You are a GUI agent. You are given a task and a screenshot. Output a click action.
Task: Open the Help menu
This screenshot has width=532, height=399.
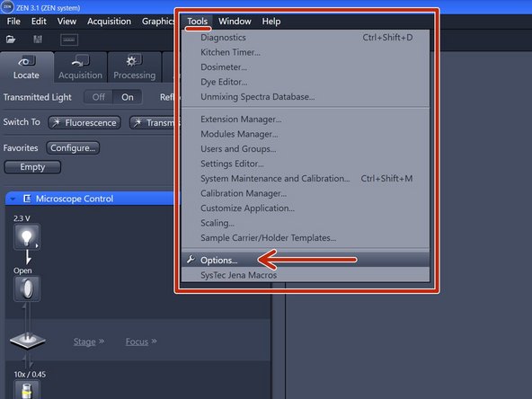pos(271,22)
